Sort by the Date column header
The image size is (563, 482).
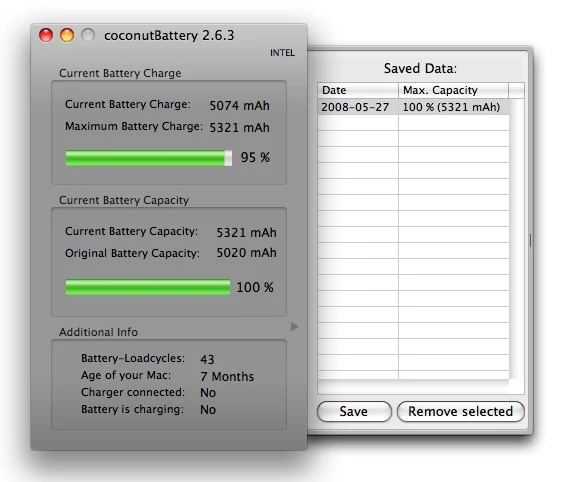coord(358,90)
